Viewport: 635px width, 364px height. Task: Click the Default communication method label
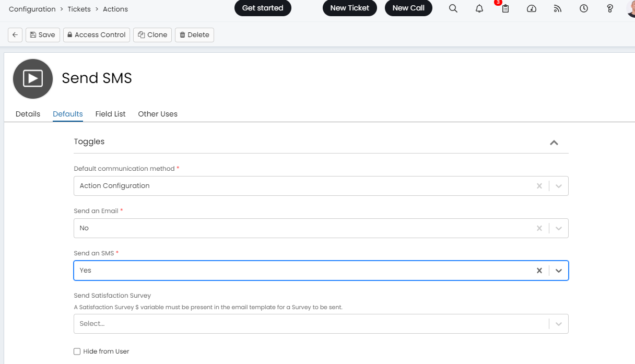[124, 169]
